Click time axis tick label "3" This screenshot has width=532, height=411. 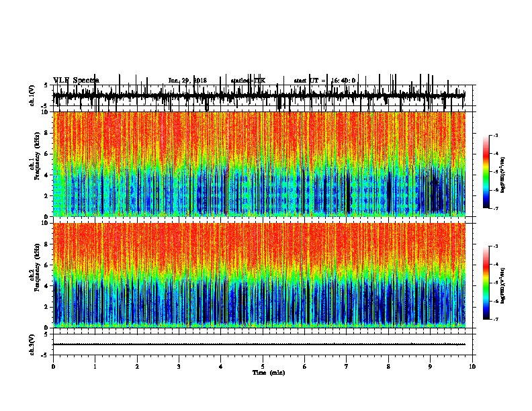click(179, 367)
